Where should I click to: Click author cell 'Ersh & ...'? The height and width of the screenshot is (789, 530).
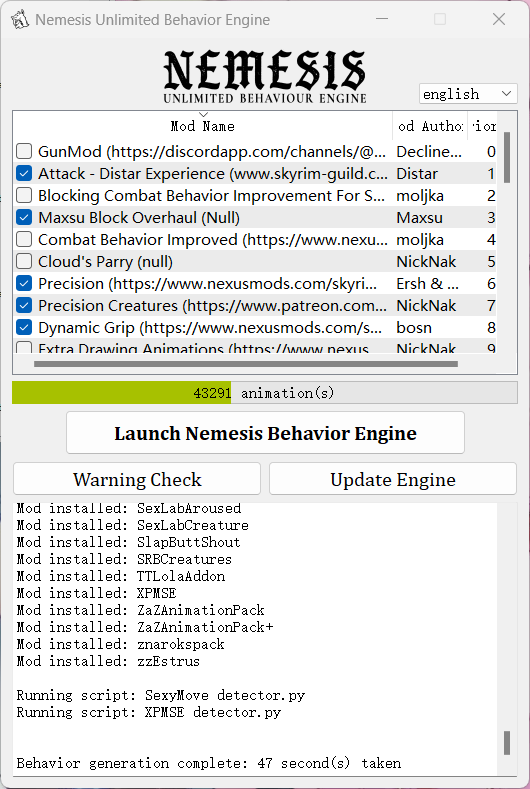point(427,283)
